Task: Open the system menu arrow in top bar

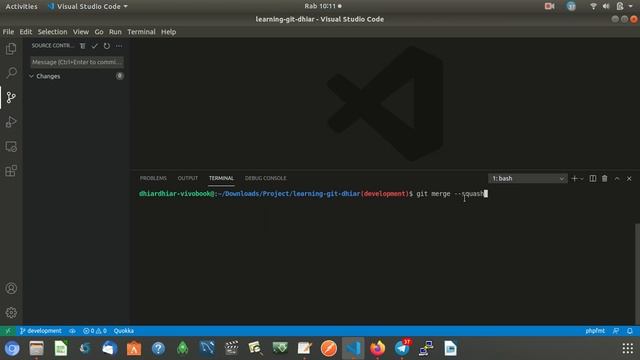Action: 631,6
